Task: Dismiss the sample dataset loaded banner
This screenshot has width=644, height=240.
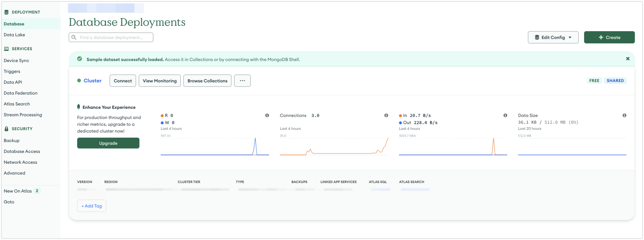Action: 627,59
